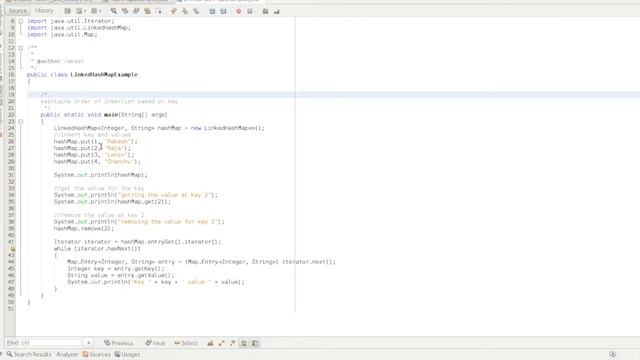Screen dimensions: 640x360
Task: Collapse the imports fold at line 8
Action: pos(20,21)
